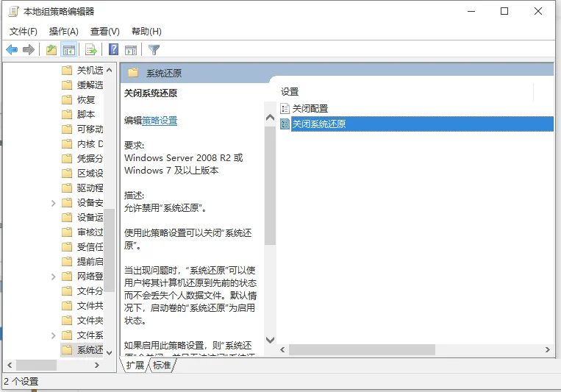Click settings list scroll left arrow
Viewport: 561px width, 392px height.
point(282,350)
